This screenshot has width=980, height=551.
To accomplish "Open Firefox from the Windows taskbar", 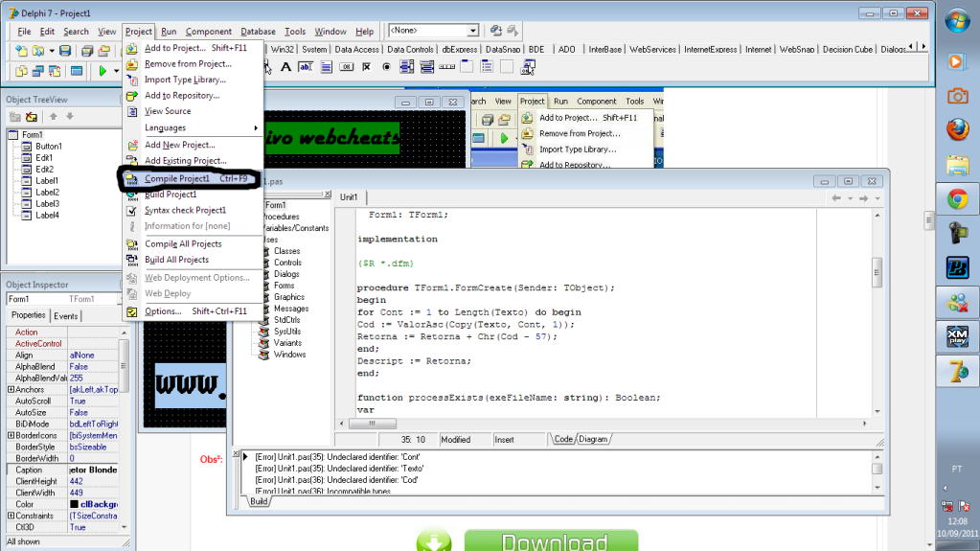I will [956, 129].
